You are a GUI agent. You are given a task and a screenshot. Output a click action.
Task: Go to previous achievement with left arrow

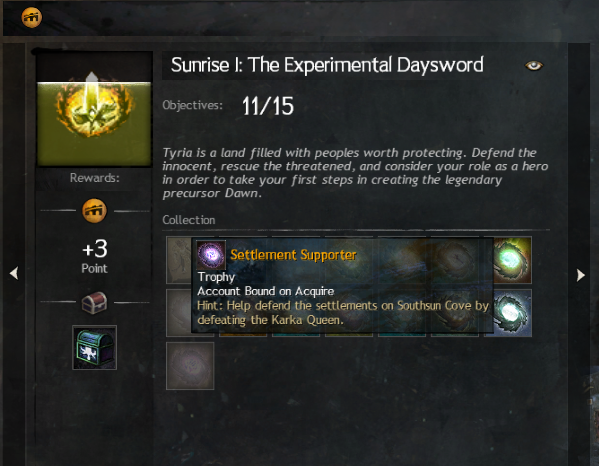(x=14, y=273)
